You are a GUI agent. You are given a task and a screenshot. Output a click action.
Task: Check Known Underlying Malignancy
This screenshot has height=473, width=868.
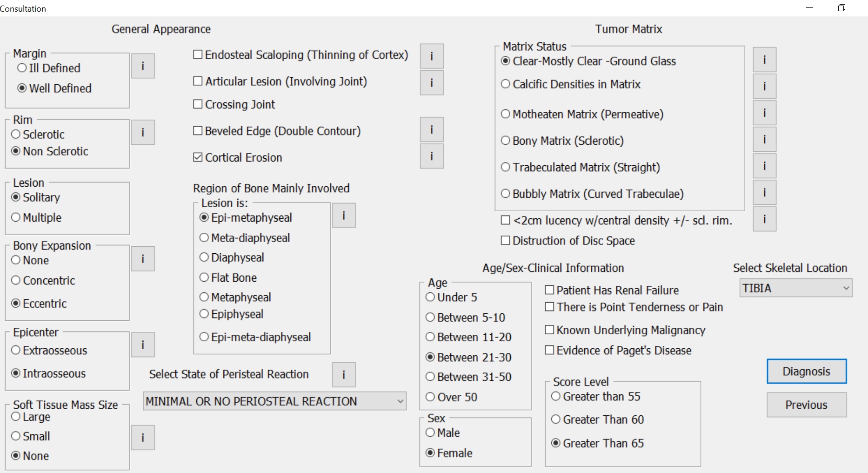click(x=549, y=330)
